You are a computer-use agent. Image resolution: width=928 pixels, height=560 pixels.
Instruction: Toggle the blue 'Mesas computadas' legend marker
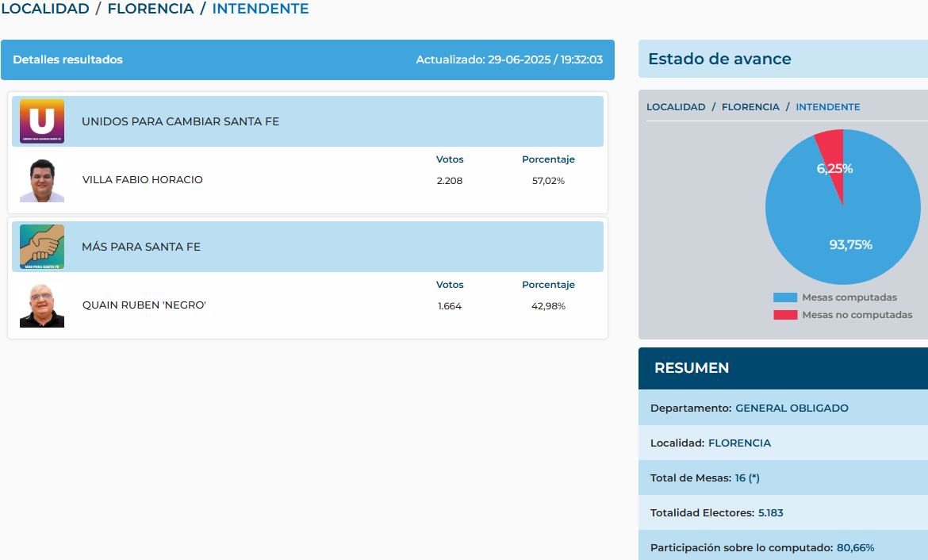(x=784, y=297)
